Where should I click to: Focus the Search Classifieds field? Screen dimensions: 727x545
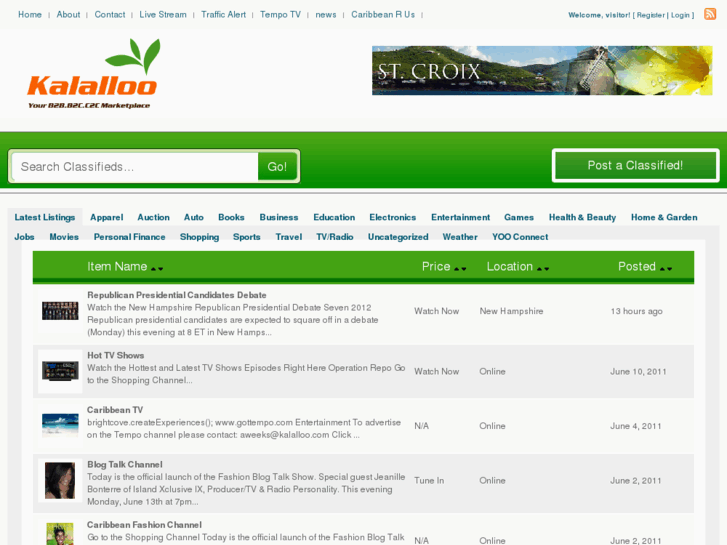pyautogui.click(x=135, y=167)
